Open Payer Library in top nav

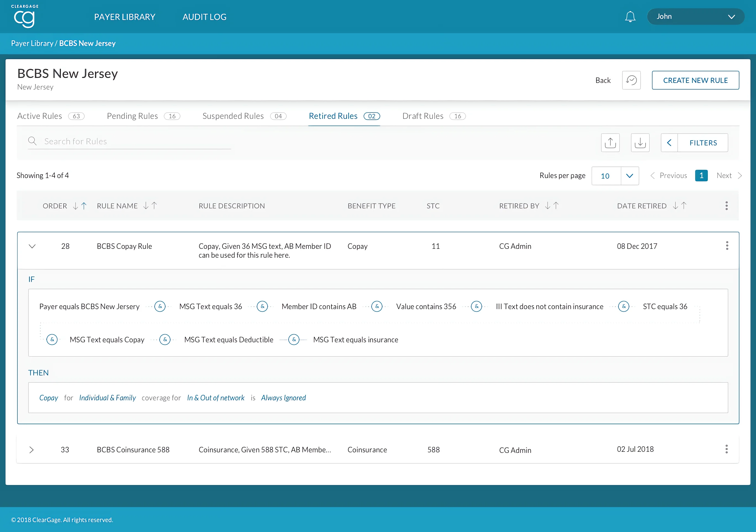[125, 17]
